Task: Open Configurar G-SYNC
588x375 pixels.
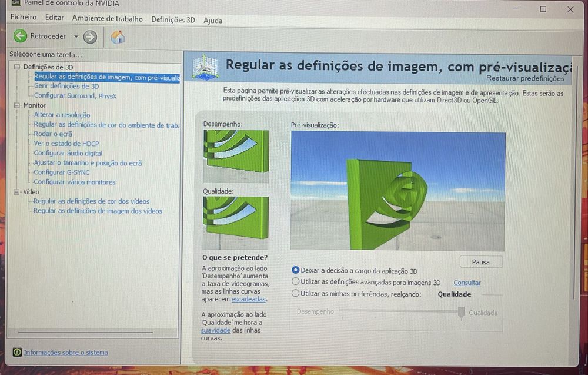Action: (x=62, y=172)
